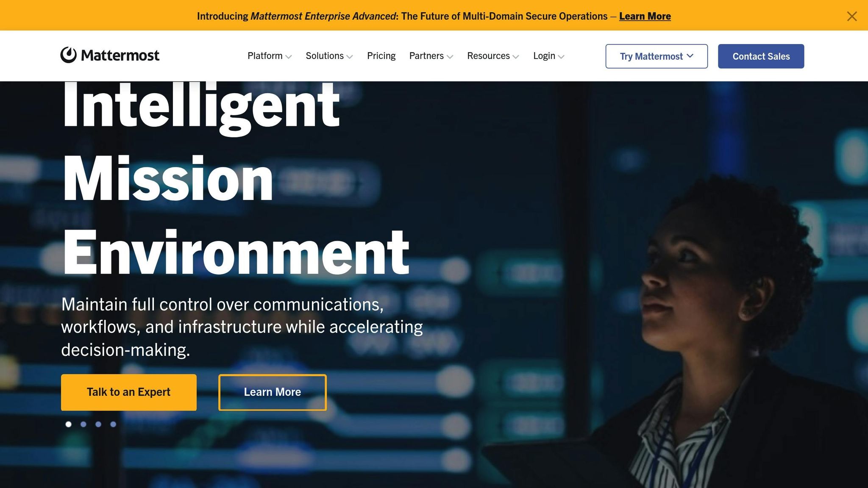This screenshot has height=488, width=868.
Task: Click the Mattermost logo icon
Action: point(68,55)
